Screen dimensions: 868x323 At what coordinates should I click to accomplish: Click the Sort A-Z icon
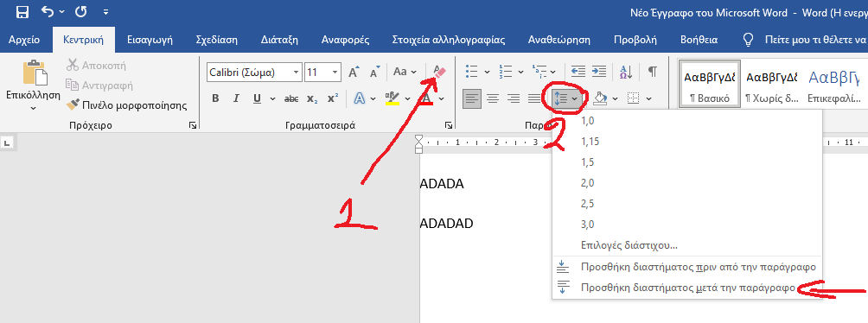tap(626, 72)
